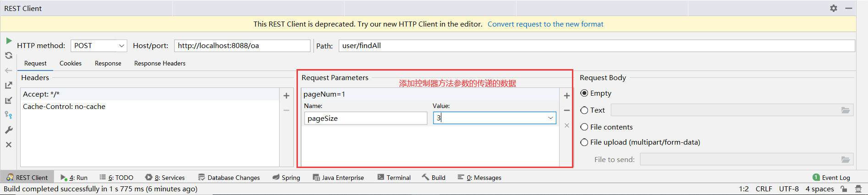Click Convert request to the new format link
This screenshot has height=195, width=868.
pyautogui.click(x=545, y=24)
